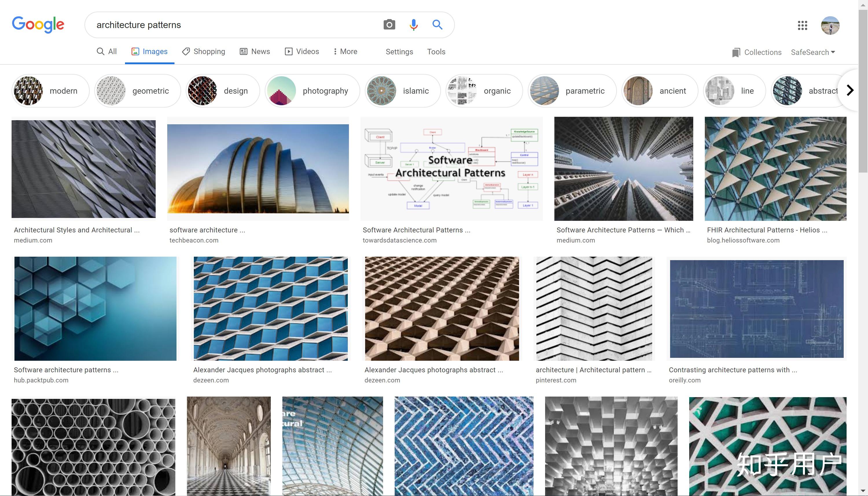Open the Google apps grid menu
The height and width of the screenshot is (496, 868).
click(x=803, y=25)
